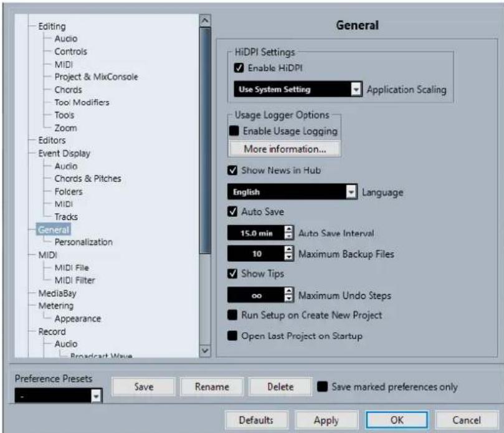
Task: Select Chords under Editing
Action: (68, 90)
